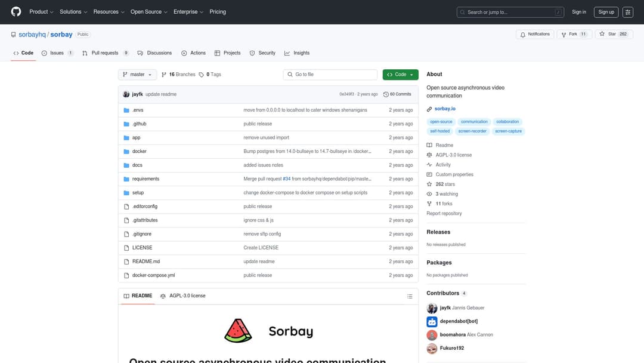Select the Code tab

(23, 53)
